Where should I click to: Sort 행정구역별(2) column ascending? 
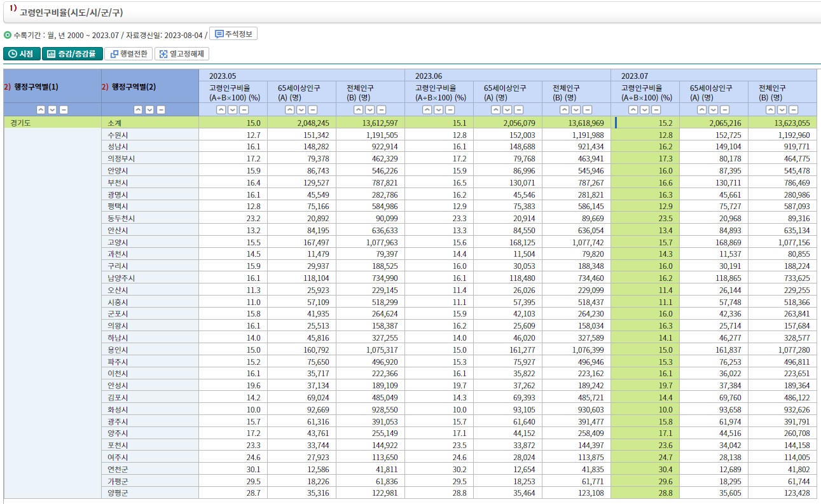138,110
